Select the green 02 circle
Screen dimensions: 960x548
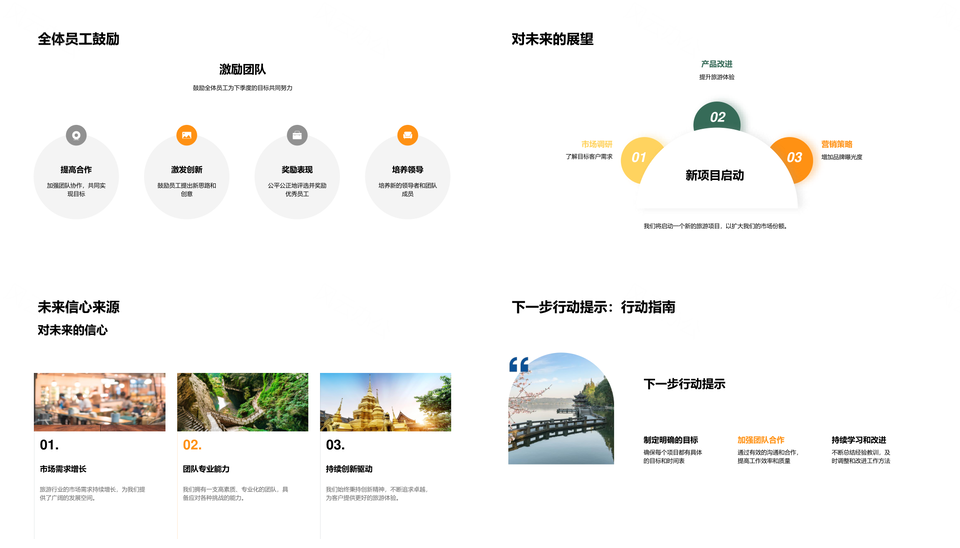[x=717, y=117]
